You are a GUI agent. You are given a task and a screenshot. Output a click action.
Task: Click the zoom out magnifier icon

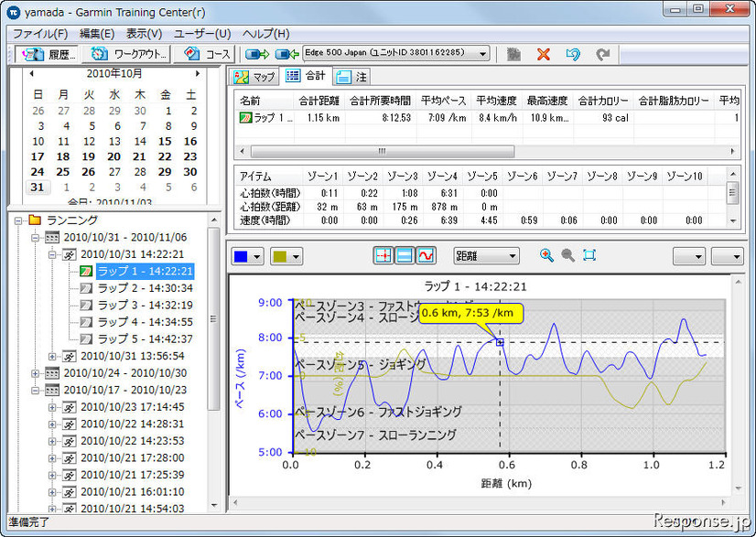[x=568, y=255]
